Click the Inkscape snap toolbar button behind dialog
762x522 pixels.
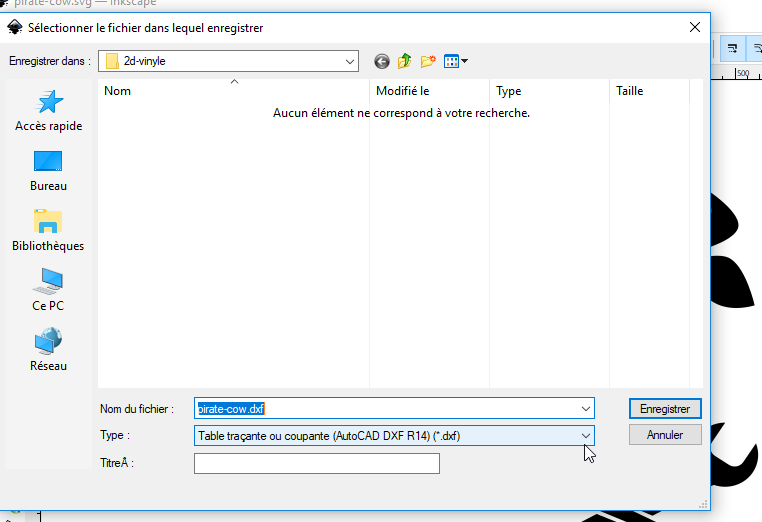pyautogui.click(x=732, y=48)
